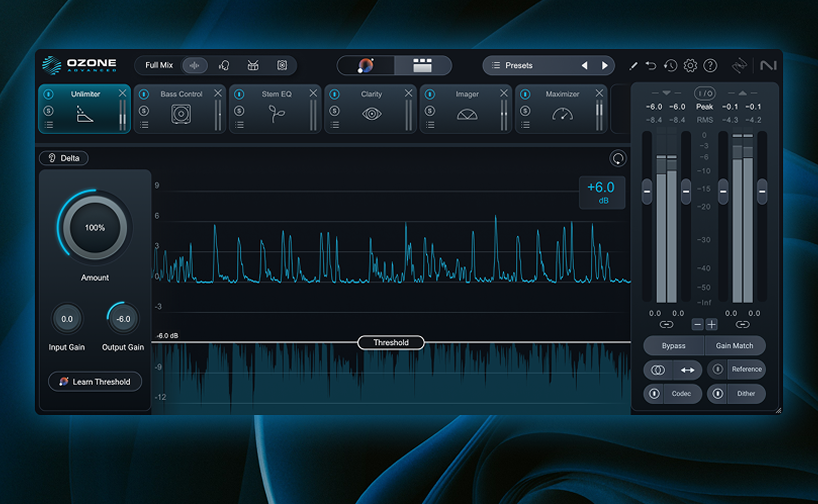Image resolution: width=818 pixels, height=504 pixels.
Task: Select the Full Mix stem tab
Action: pos(159,65)
